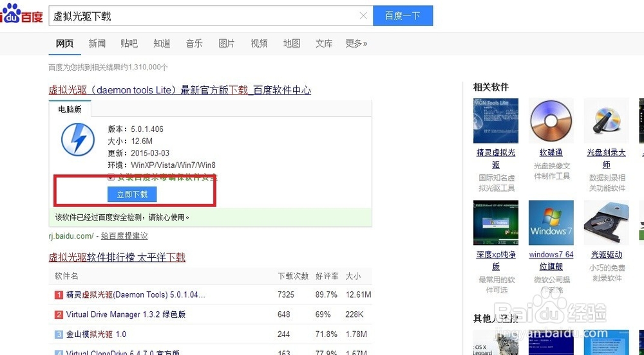The width and height of the screenshot is (644, 355).
Task: Click the 更新：2015-03-03 text
Action: (x=138, y=153)
